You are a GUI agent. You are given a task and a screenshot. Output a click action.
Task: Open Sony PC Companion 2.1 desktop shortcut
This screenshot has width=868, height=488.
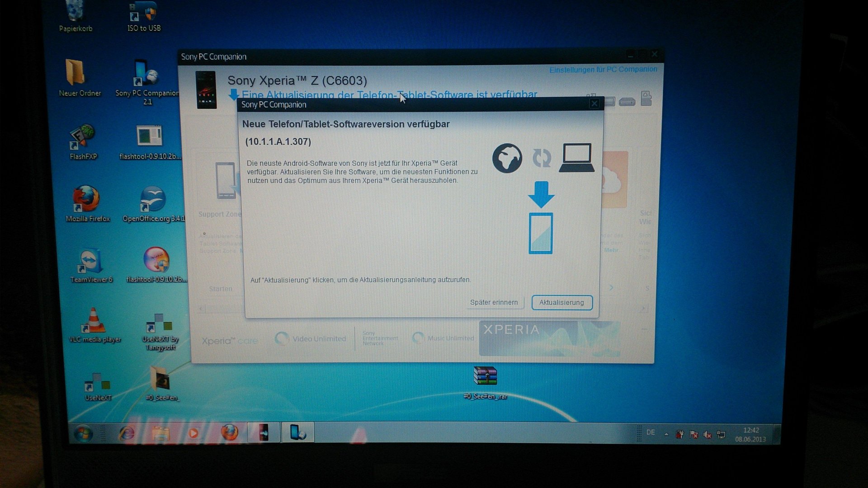146,83
